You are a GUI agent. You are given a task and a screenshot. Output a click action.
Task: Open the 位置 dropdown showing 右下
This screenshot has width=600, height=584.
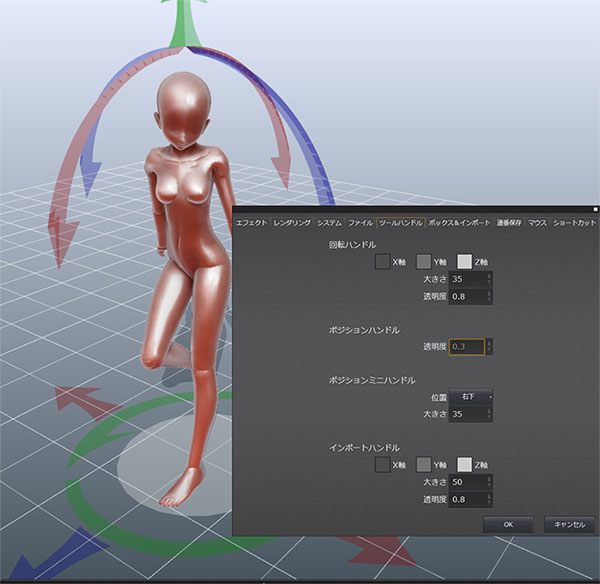click(471, 397)
